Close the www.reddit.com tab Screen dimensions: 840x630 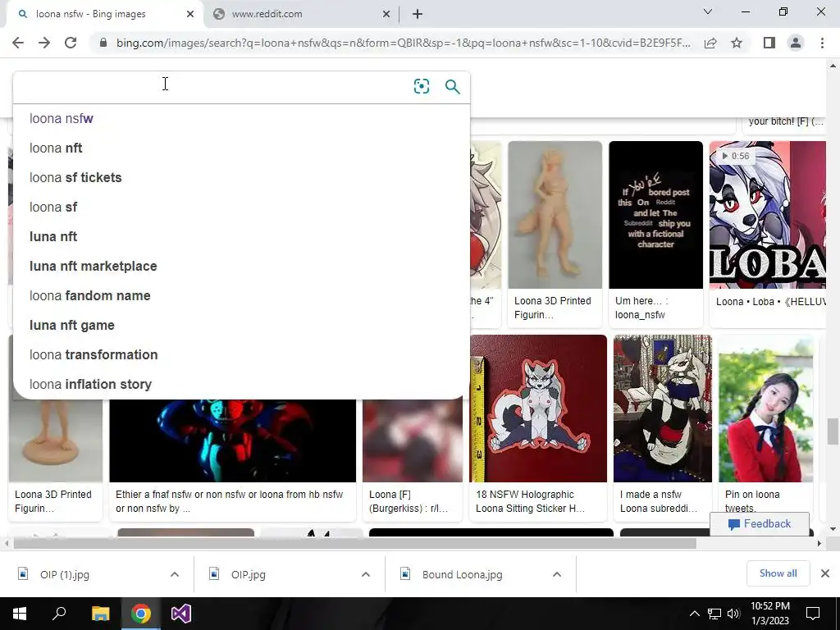(x=386, y=14)
